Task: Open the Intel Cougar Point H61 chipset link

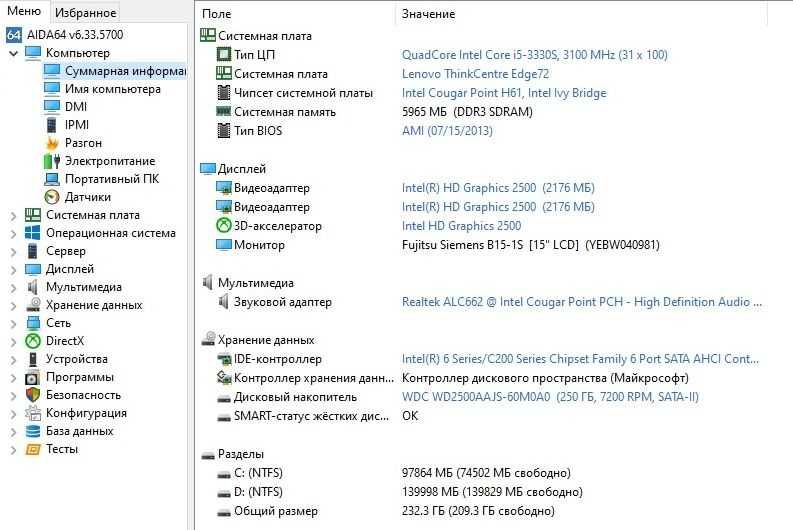Action: tap(504, 93)
